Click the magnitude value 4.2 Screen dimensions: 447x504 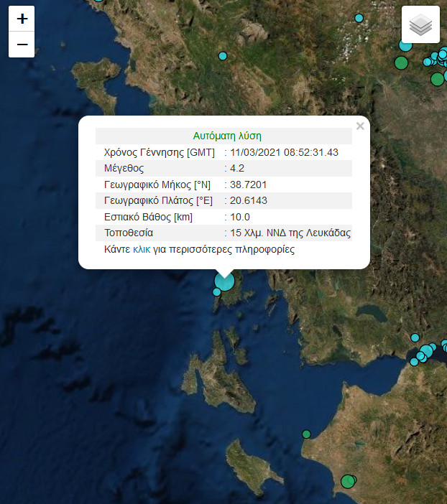pyautogui.click(x=237, y=168)
